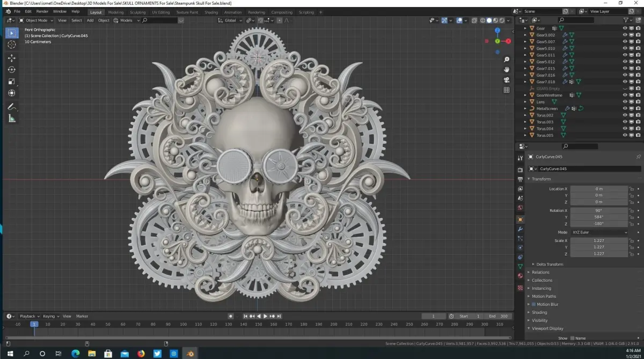
Task: Jump to the timeline end frame button
Action: (279, 316)
